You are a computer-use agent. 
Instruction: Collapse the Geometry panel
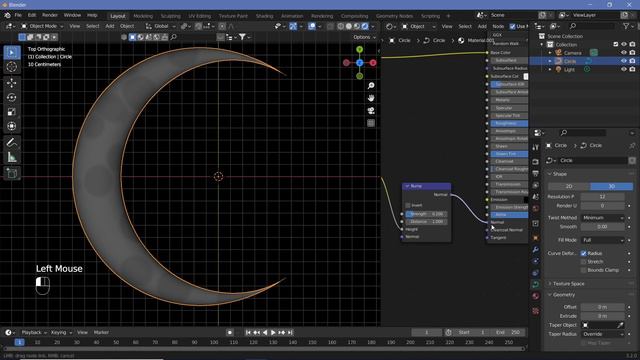coord(564,295)
